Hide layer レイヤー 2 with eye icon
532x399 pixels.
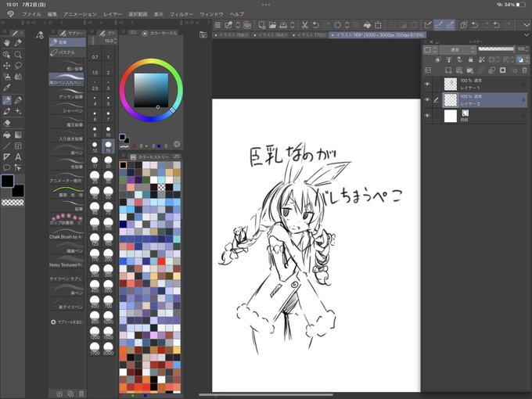(427, 100)
